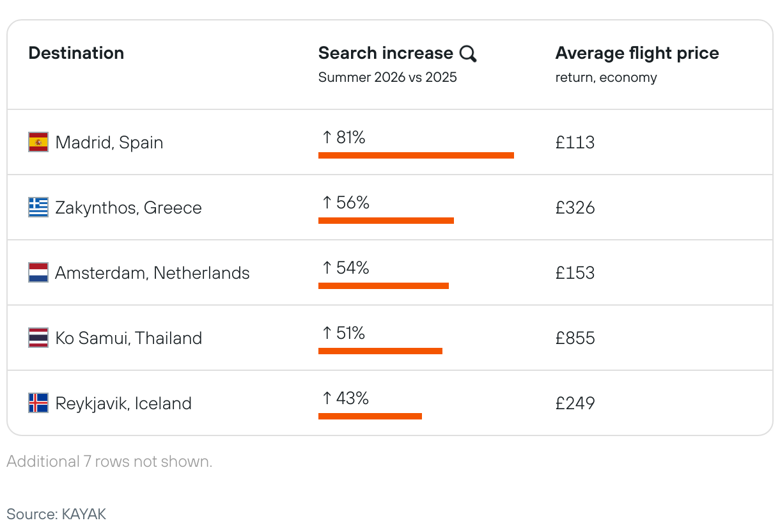Click the Reykjavik £249 price cell
Viewport: 780px width, 532px height.
pyautogui.click(x=575, y=403)
